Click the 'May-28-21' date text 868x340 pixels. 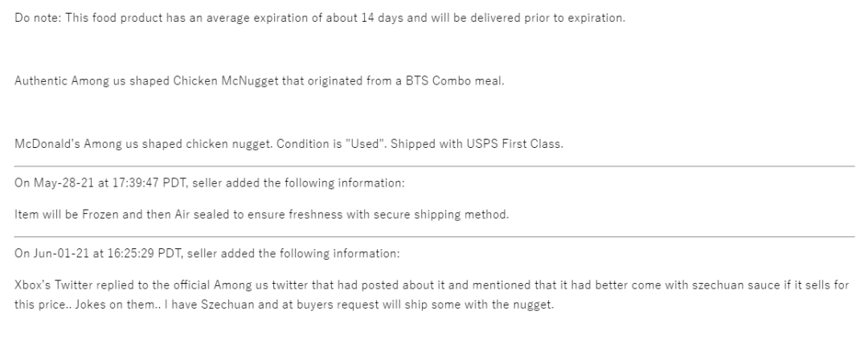click(63, 182)
